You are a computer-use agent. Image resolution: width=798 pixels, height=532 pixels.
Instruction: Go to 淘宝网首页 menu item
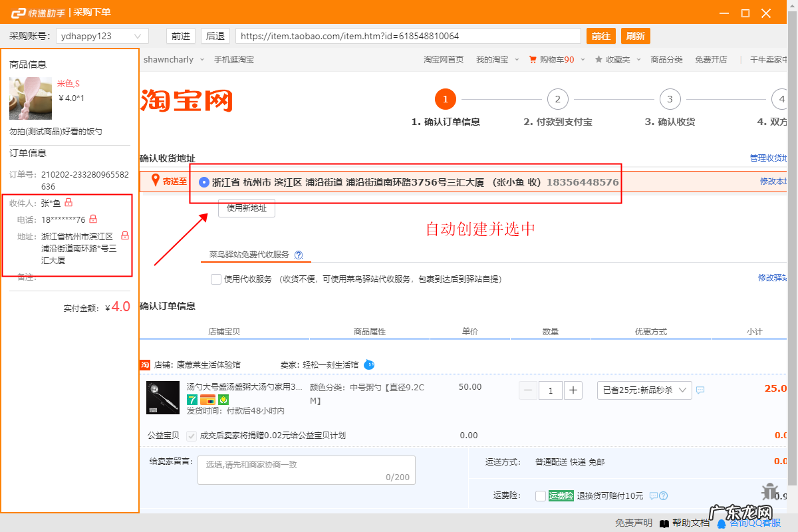tap(444, 59)
